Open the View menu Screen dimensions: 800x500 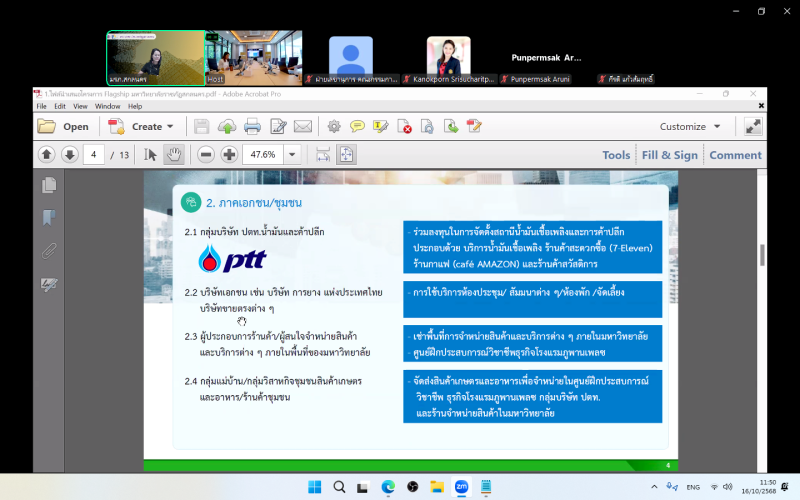[80, 106]
